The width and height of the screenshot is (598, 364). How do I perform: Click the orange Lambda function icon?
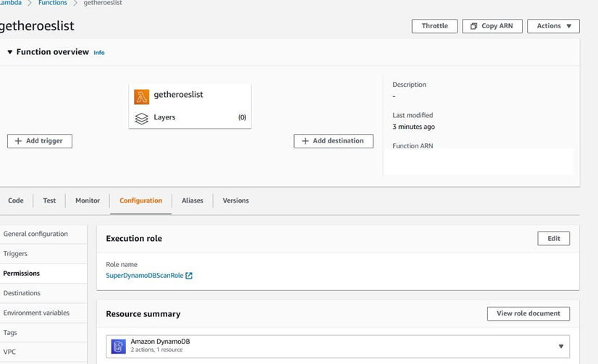tap(141, 97)
